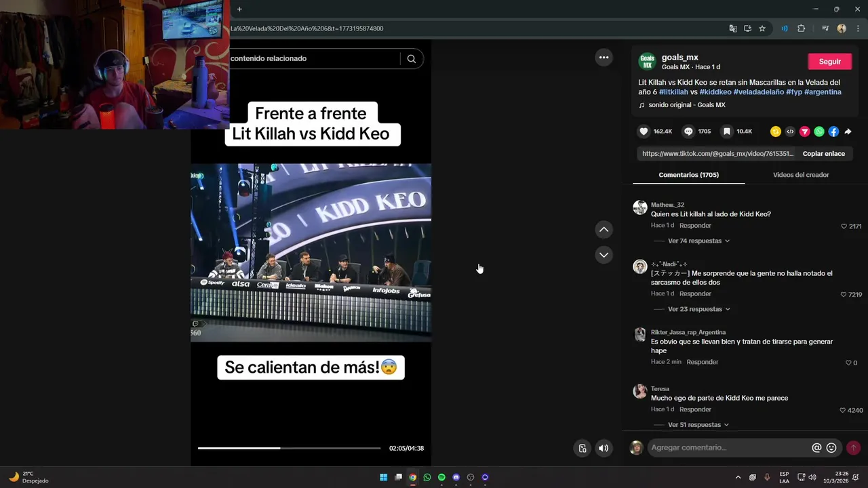Click the video player frame
868x488 pixels.
(x=311, y=253)
